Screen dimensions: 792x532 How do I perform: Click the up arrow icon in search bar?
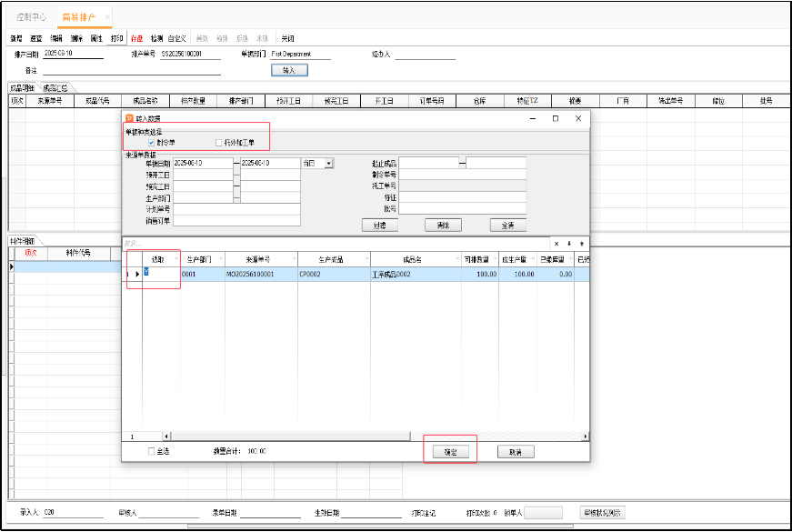tap(582, 243)
